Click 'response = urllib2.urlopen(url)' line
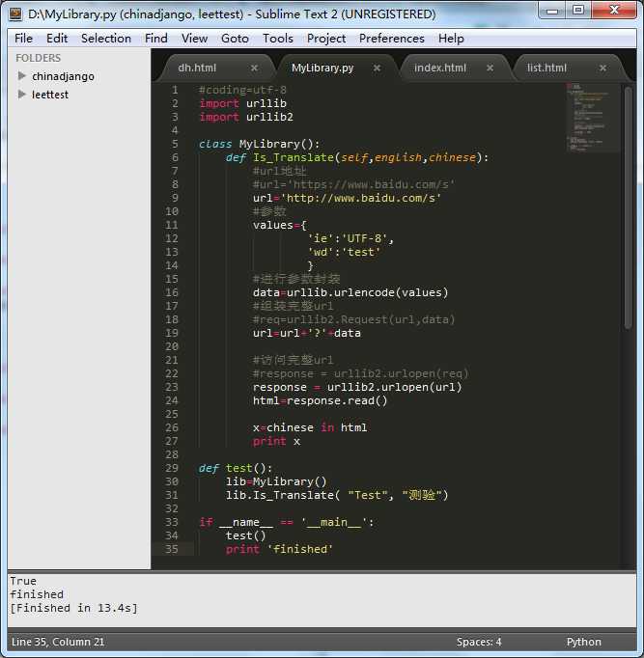Screen dimensions: 644x658 pyautogui.click(x=357, y=387)
